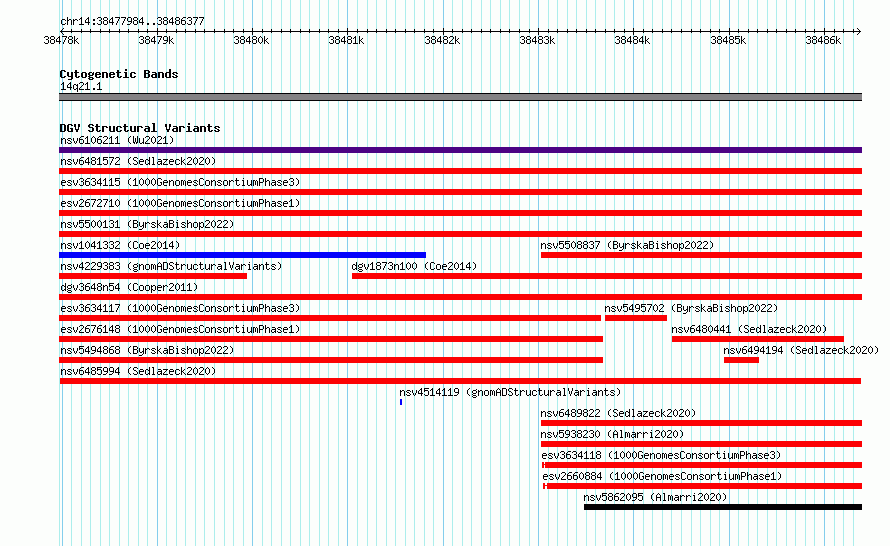
Task: Open nsv5862095 (Almarri2020) variant label
Action: point(655,497)
